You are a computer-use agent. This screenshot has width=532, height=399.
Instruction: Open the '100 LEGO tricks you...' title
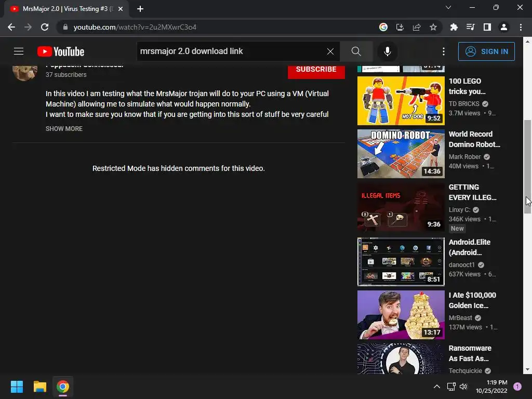(x=467, y=86)
